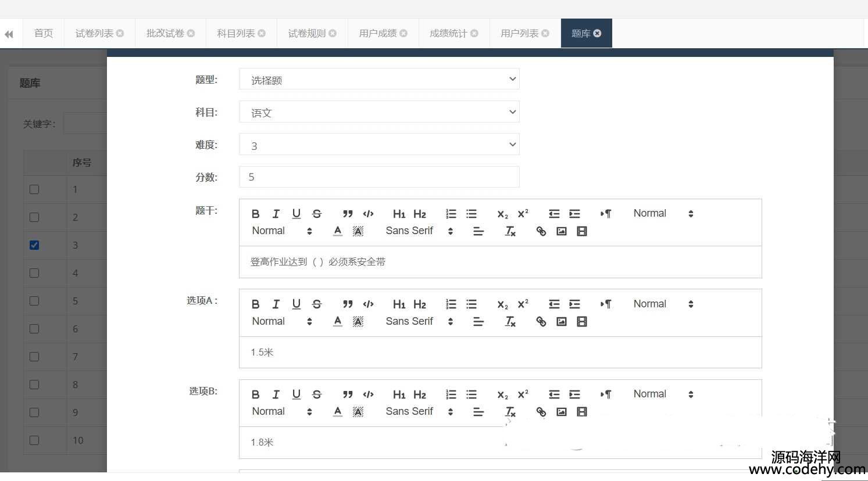Toggle bold in the 选项A editor toolbar
Screen dimensions: 868x481
pos(255,304)
